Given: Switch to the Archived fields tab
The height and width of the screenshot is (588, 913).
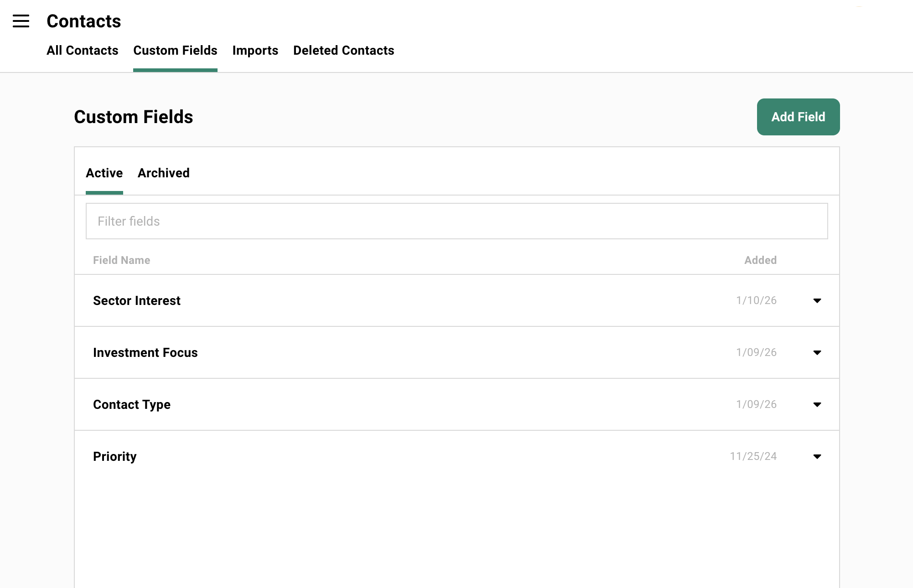Looking at the screenshot, I should click(x=163, y=173).
